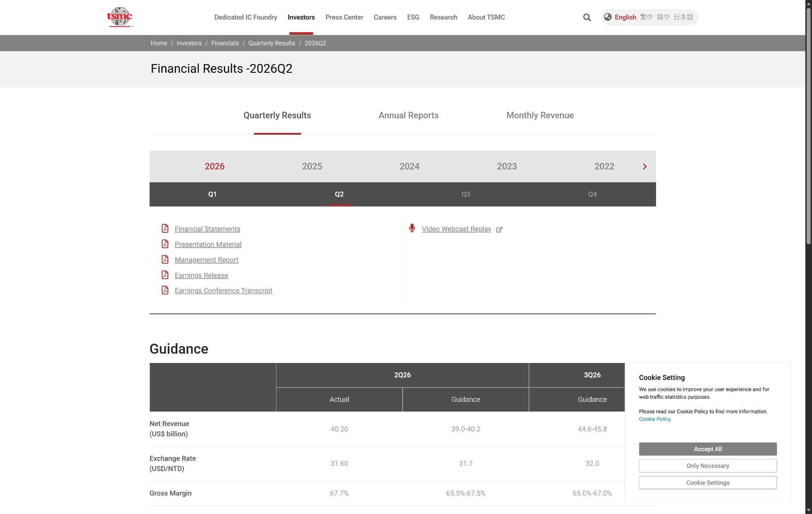The width and height of the screenshot is (812, 514).
Task: Click the TSMC logo
Action: (119, 17)
